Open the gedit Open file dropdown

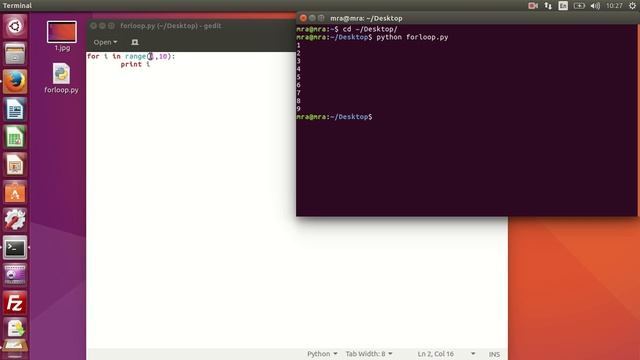(x=105, y=42)
